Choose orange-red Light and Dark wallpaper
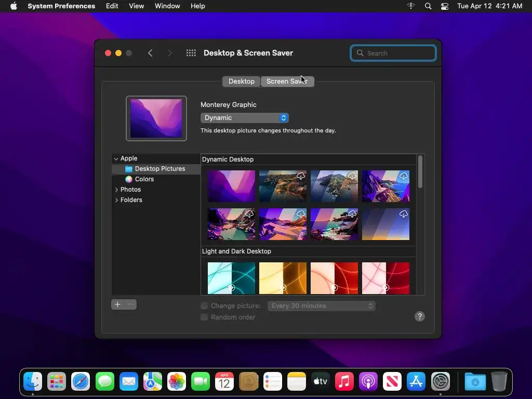The height and width of the screenshot is (399, 532). click(x=334, y=278)
